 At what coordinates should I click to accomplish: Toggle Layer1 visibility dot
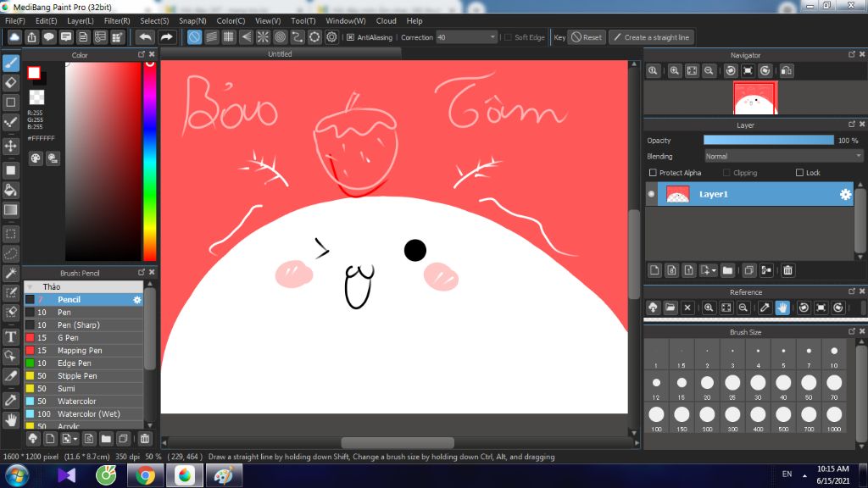pos(651,194)
